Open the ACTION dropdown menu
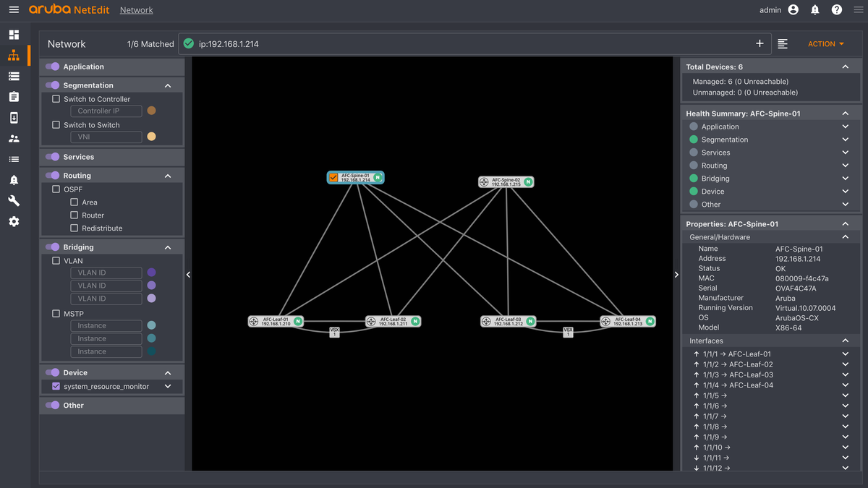 825,43
